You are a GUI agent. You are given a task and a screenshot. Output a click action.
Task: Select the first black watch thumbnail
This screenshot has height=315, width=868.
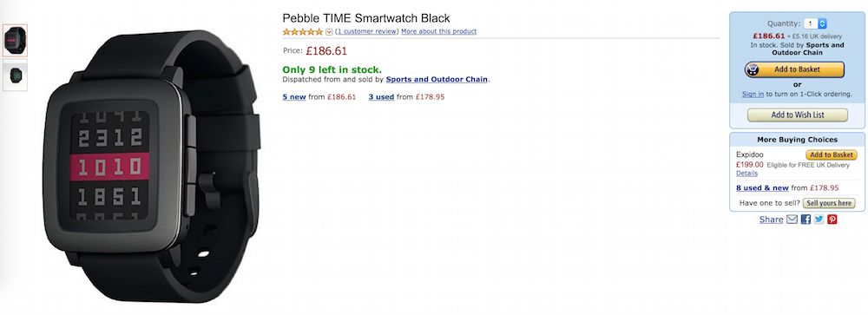coord(15,41)
